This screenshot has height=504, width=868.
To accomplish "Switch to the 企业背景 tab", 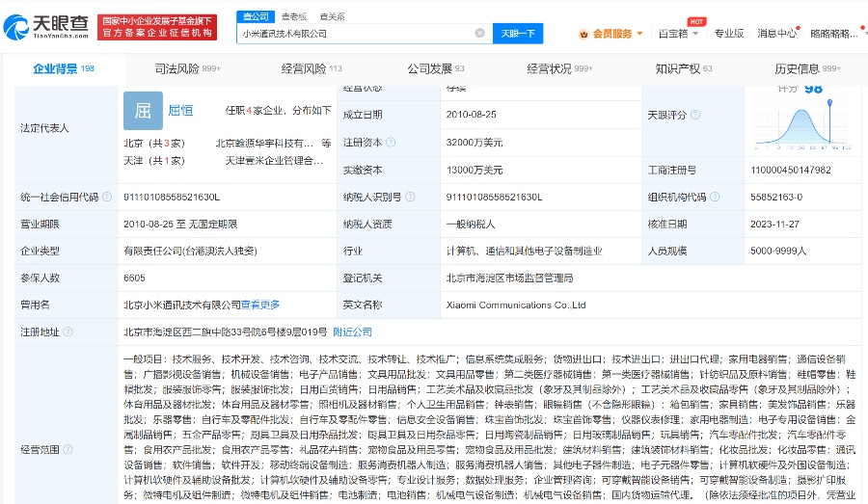I will click(x=64, y=69).
